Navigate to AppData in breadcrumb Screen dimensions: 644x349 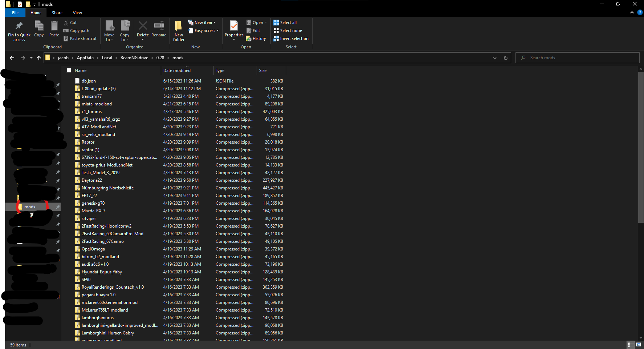point(85,58)
